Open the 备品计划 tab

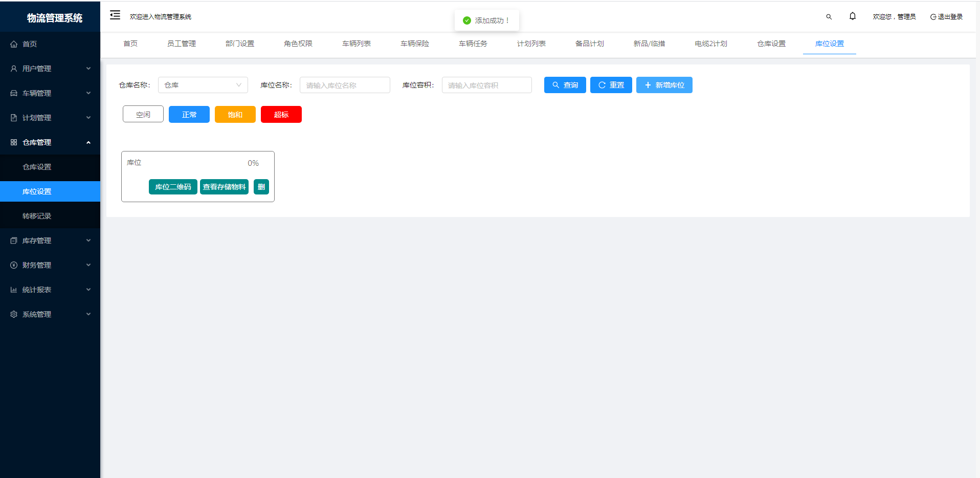[x=590, y=44]
